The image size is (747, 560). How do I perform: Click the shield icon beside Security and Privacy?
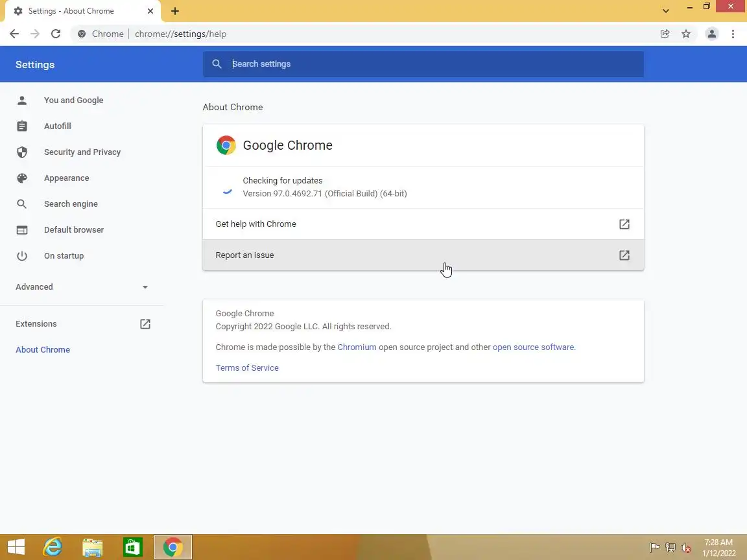click(x=22, y=152)
